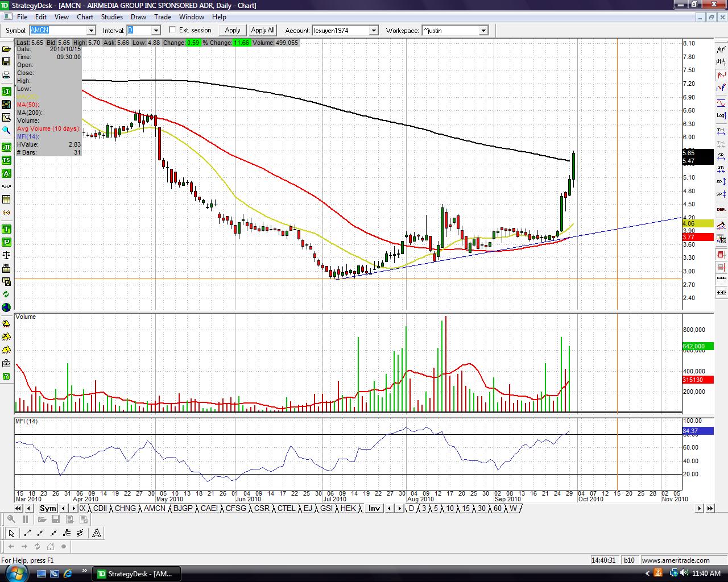
Task: Click the green question mark help icon
Action: (6, 376)
